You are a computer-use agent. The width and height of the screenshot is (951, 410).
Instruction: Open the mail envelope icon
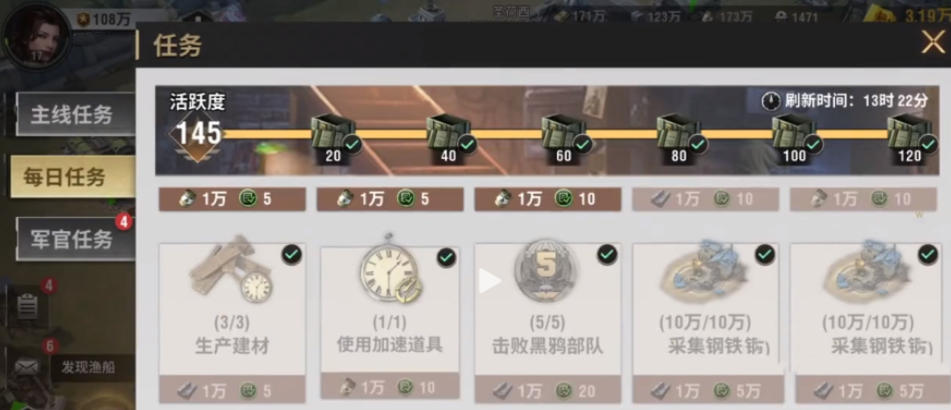pos(27,366)
